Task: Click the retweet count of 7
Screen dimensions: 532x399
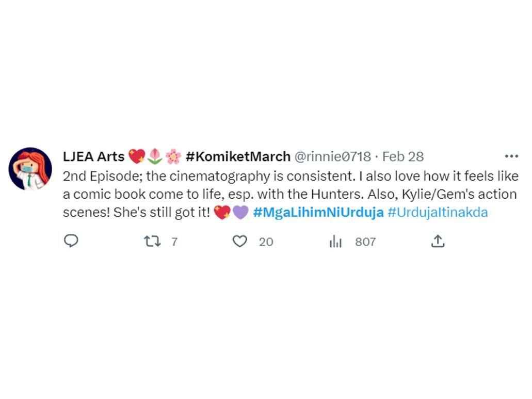Action: pos(174,242)
